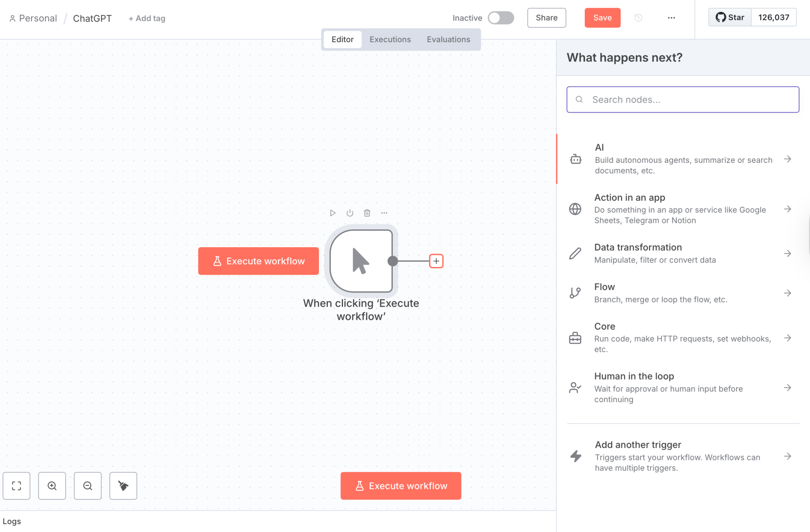
Task: Zoom to fit the canvas
Action: click(16, 486)
